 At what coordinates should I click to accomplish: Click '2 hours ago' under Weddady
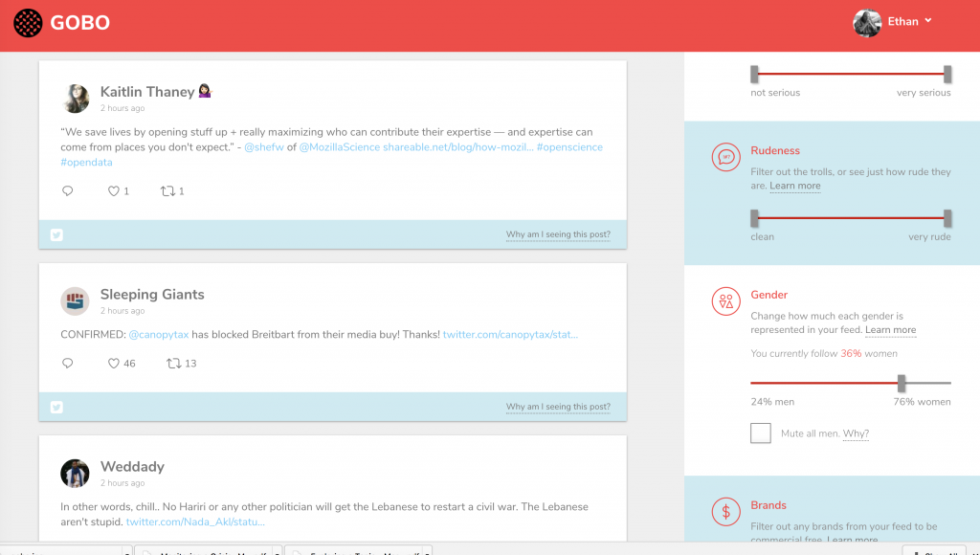point(122,483)
